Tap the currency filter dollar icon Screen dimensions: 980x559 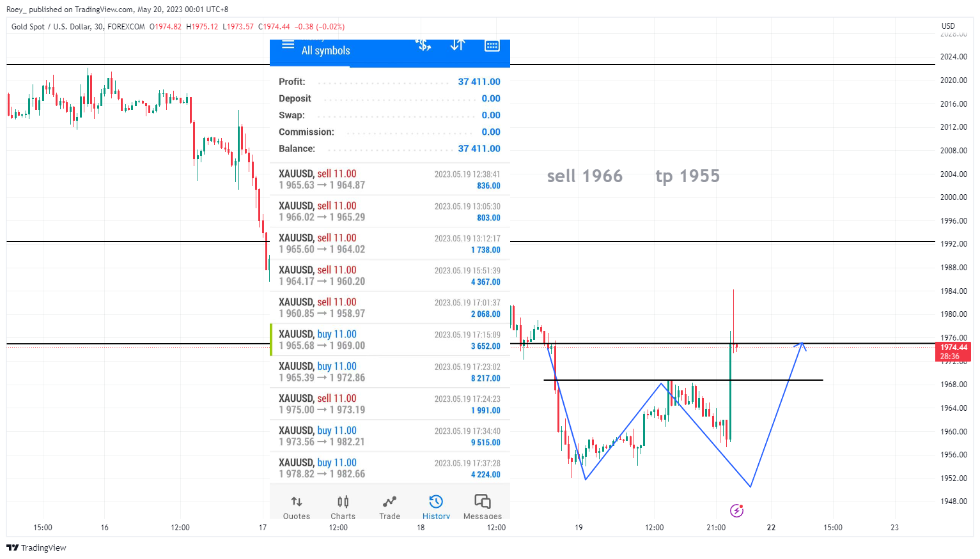coord(423,45)
